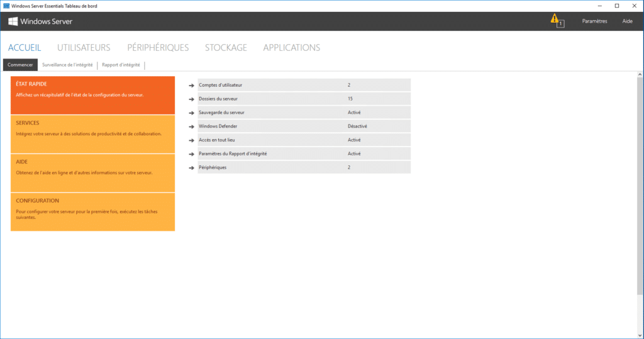Screen dimensions: 644x339
Task: Minimize the dashboard window
Action: click(599, 6)
